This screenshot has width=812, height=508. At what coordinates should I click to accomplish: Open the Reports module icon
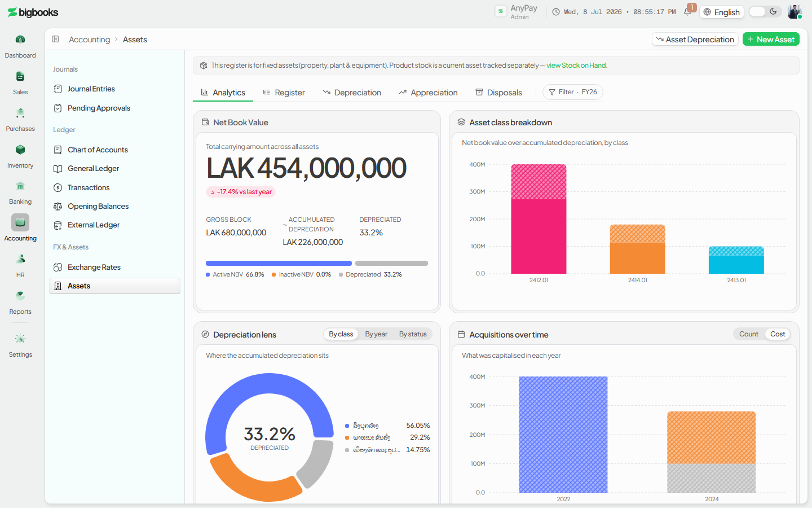tap(20, 296)
